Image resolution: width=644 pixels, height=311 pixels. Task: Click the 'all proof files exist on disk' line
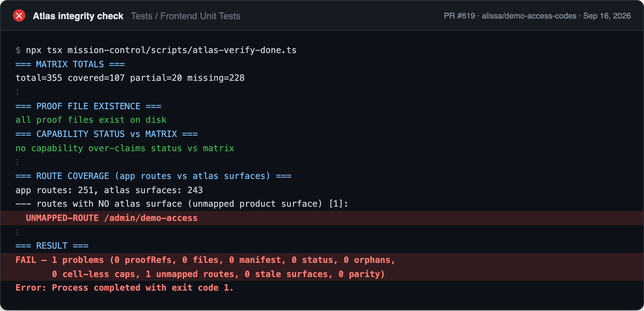click(x=91, y=120)
